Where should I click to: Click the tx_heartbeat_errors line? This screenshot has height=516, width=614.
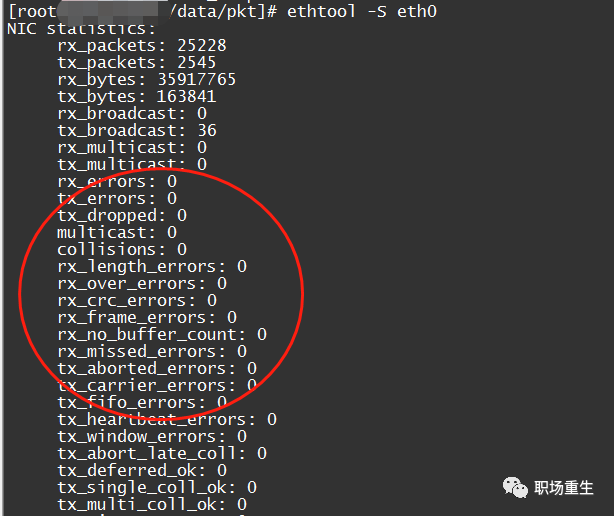[x=167, y=420]
